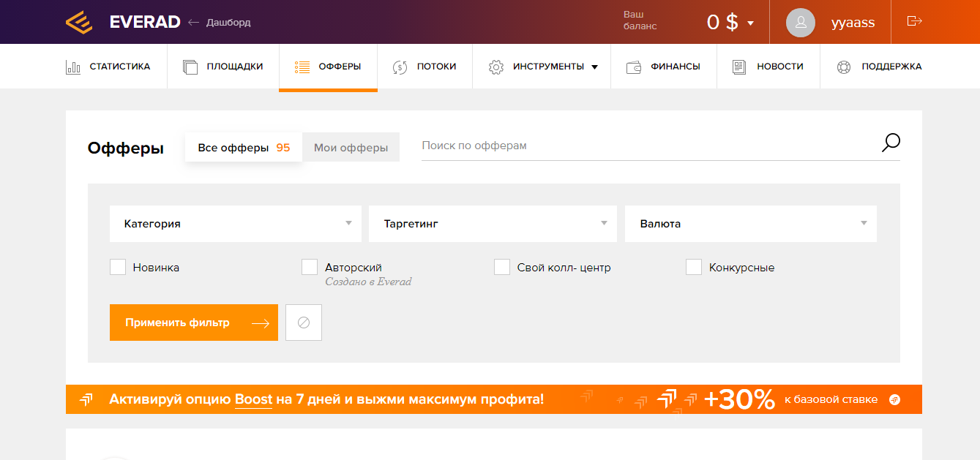This screenshot has height=460, width=980.
Task: Check the Авторский filter option
Action: (x=310, y=267)
